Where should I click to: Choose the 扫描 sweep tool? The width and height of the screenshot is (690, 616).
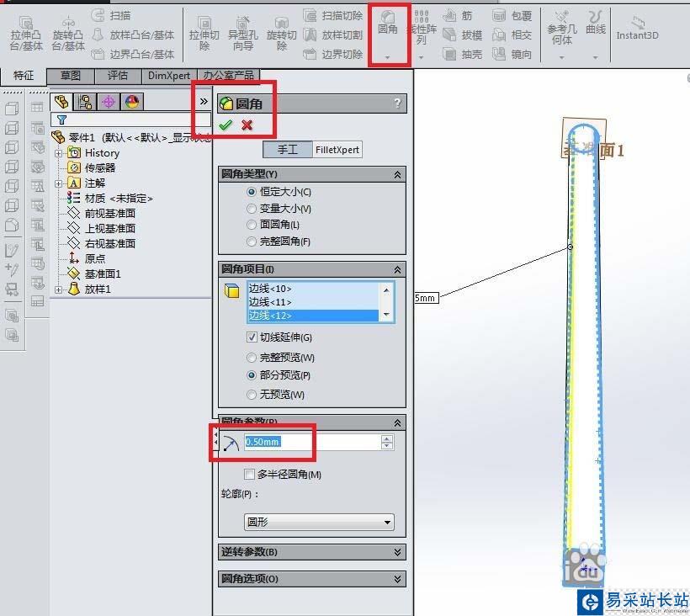pyautogui.click(x=111, y=16)
